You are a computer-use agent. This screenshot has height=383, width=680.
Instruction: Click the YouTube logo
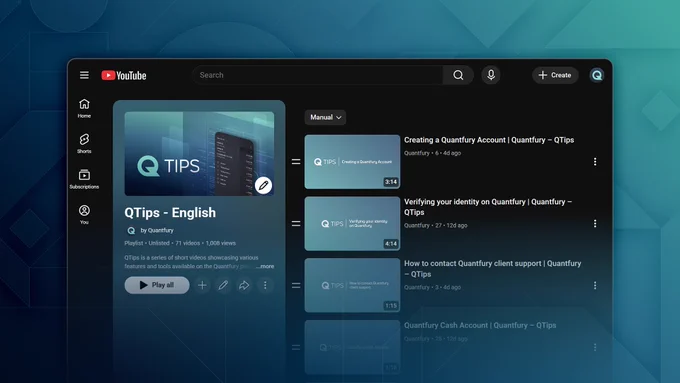(124, 75)
